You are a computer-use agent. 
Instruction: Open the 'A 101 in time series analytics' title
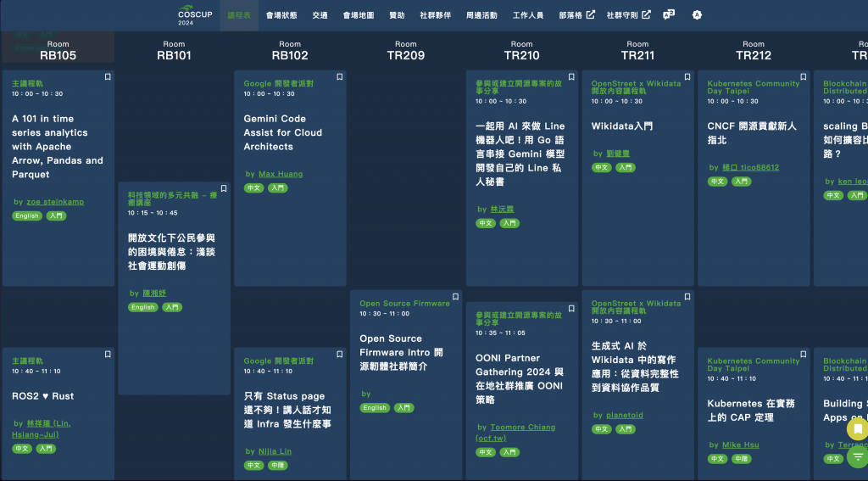click(x=58, y=146)
